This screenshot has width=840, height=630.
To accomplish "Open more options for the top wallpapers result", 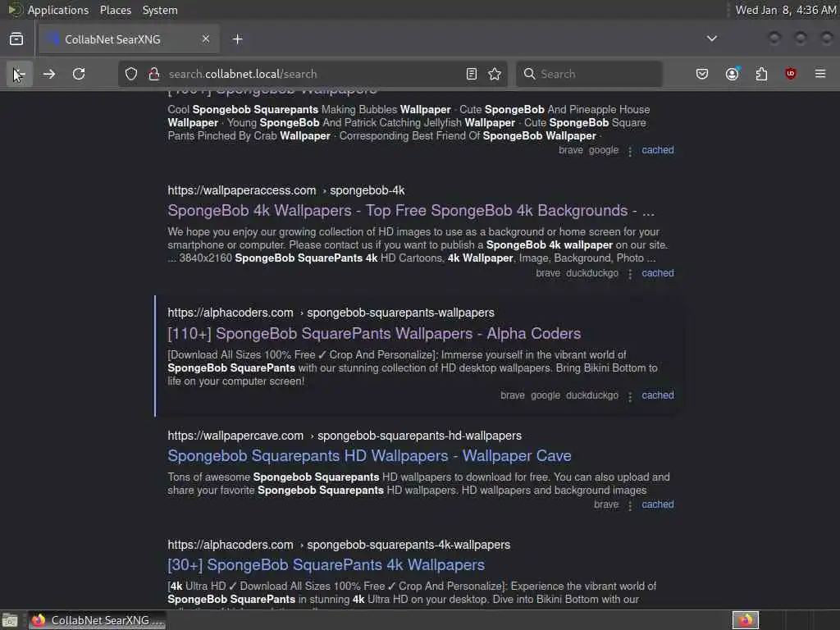I will 630,152.
